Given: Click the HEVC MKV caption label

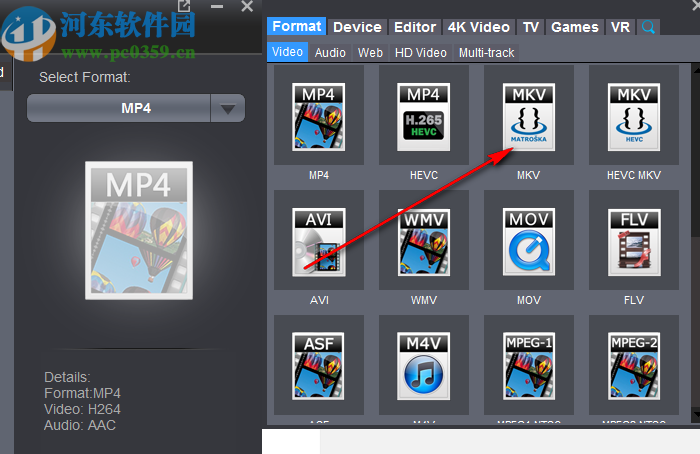Looking at the screenshot, I should point(634,175).
